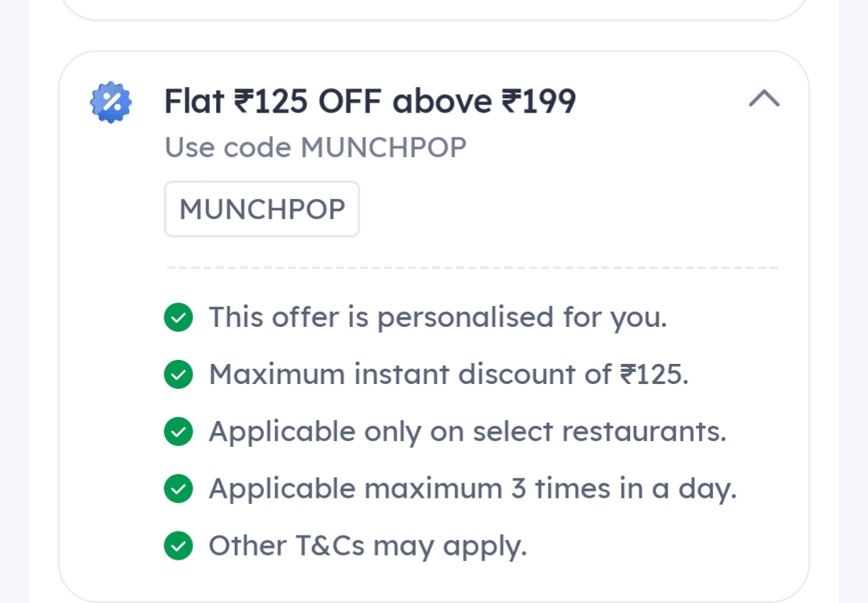This screenshot has width=868, height=603.
Task: Click checkmark beside "Other T&Cs may apply"
Action: [x=178, y=547]
